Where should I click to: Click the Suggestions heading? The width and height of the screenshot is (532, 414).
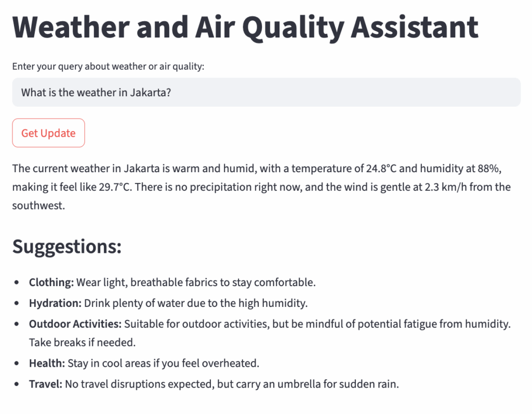click(x=67, y=246)
